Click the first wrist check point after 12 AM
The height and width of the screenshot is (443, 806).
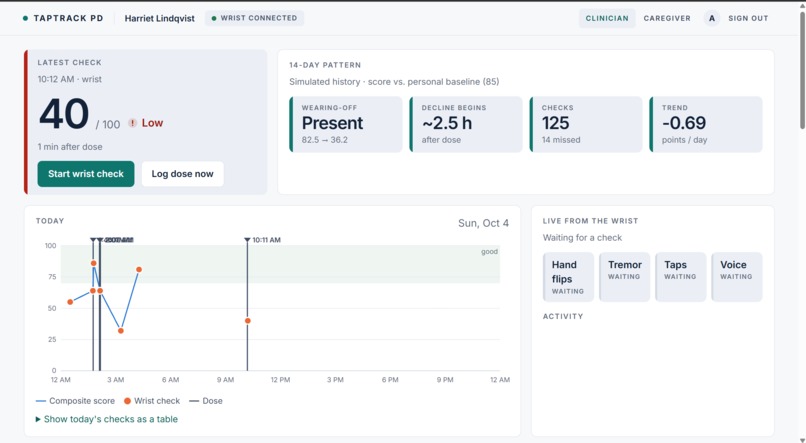(x=70, y=302)
